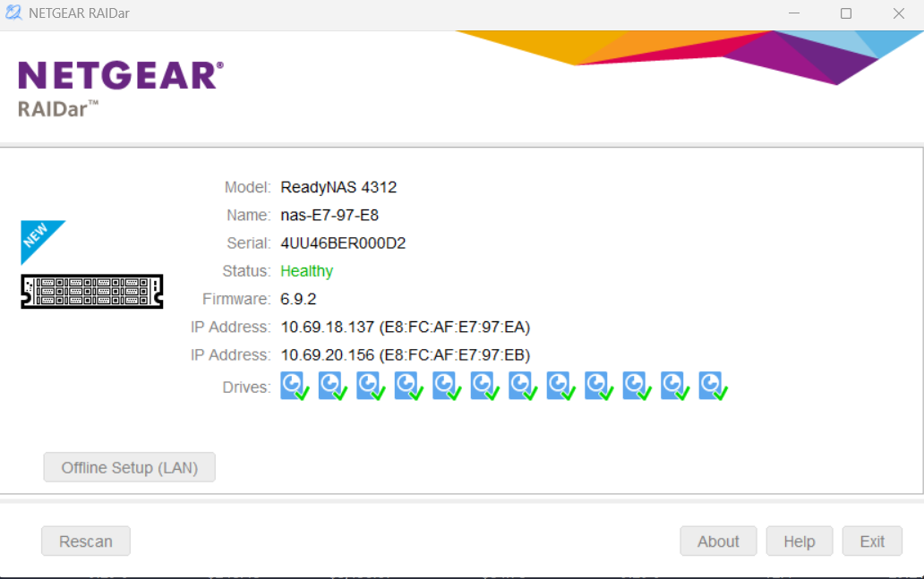The width and height of the screenshot is (924, 579).
Task: Click IP address 10.69.18.137 entry
Action: coord(406,327)
